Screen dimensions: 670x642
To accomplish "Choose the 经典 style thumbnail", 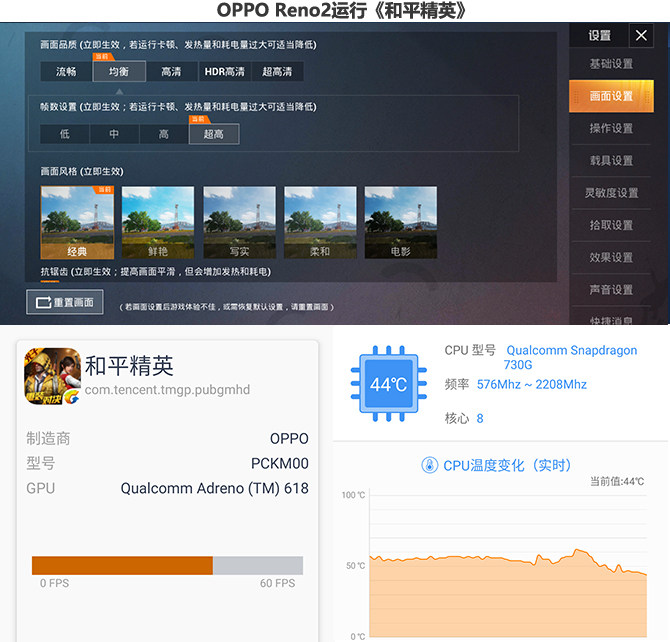I will tap(77, 222).
